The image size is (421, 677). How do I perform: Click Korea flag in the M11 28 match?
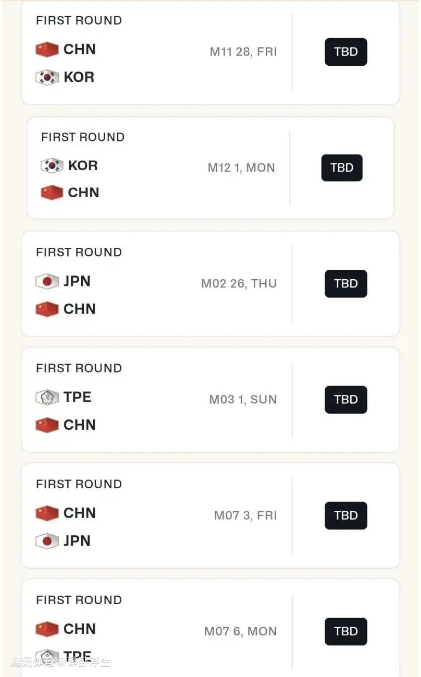(47, 77)
